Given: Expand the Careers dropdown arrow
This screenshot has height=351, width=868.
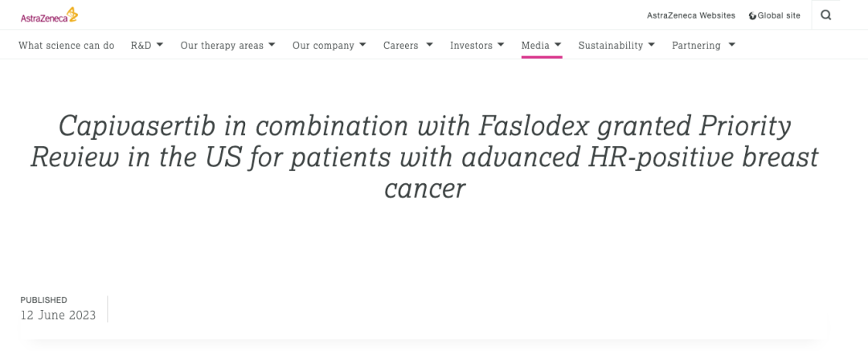Looking at the screenshot, I should [429, 45].
